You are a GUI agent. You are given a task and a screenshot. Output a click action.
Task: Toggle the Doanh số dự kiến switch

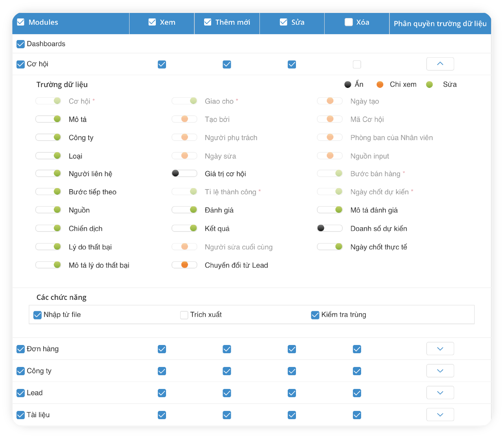point(329,228)
